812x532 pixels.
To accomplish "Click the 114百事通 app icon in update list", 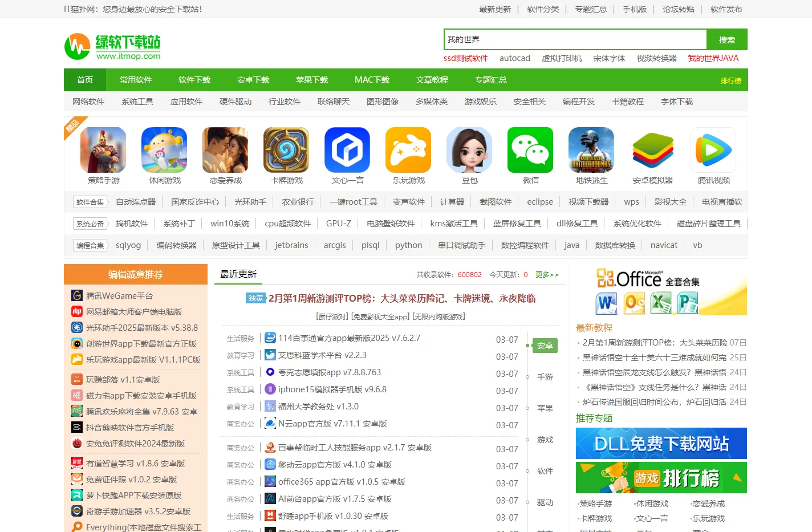I will point(270,338).
